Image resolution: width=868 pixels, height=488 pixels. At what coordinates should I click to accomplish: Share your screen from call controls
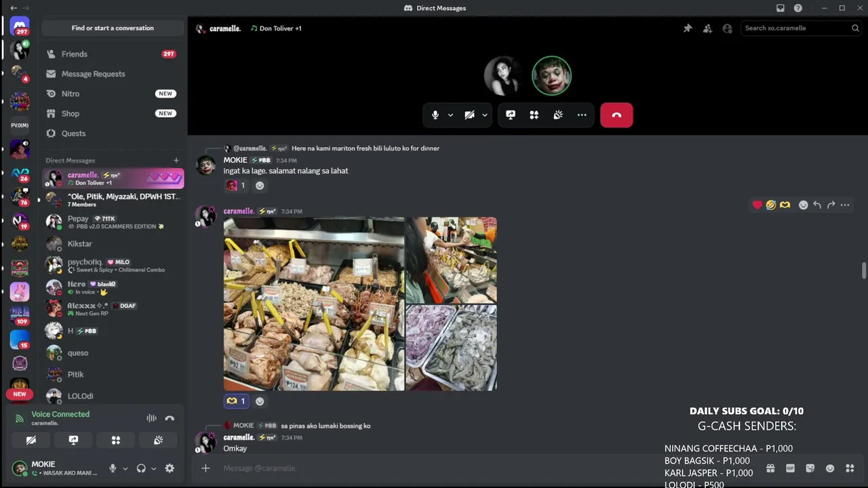pyautogui.click(x=511, y=115)
